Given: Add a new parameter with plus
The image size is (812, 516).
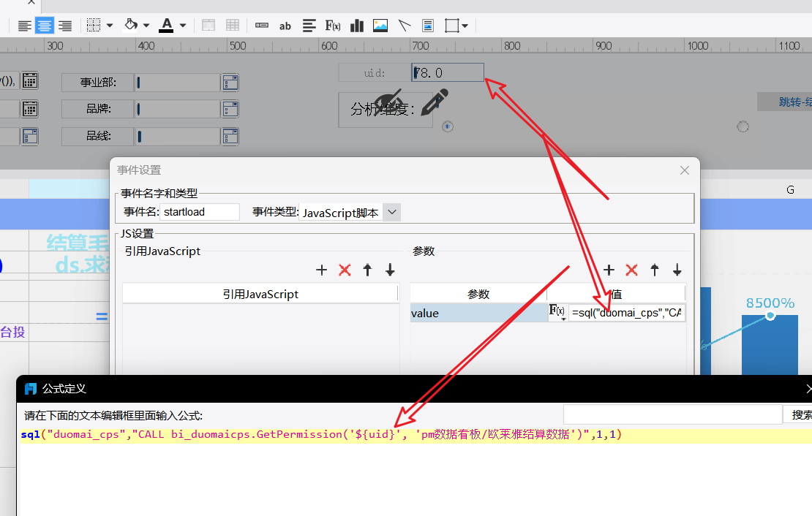Looking at the screenshot, I should tap(609, 270).
